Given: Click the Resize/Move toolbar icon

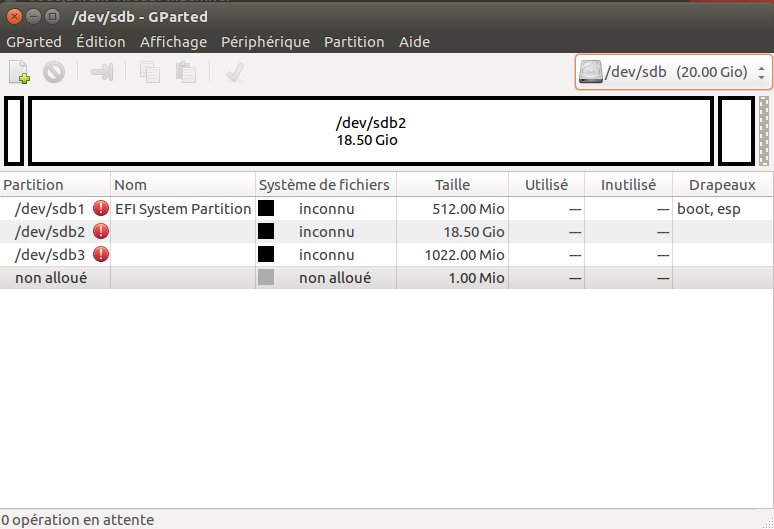Looking at the screenshot, I should coord(103,72).
